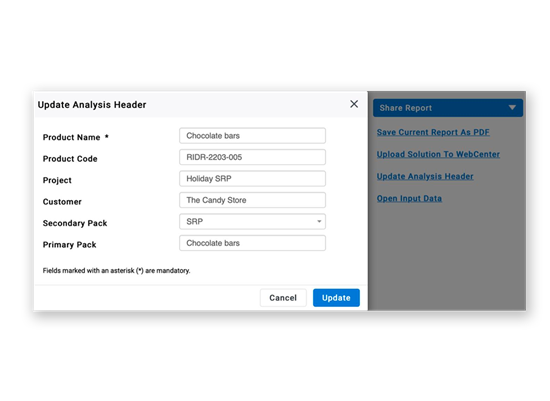550x401 pixels.
Task: Select the Share Report menu header
Action: point(448,108)
